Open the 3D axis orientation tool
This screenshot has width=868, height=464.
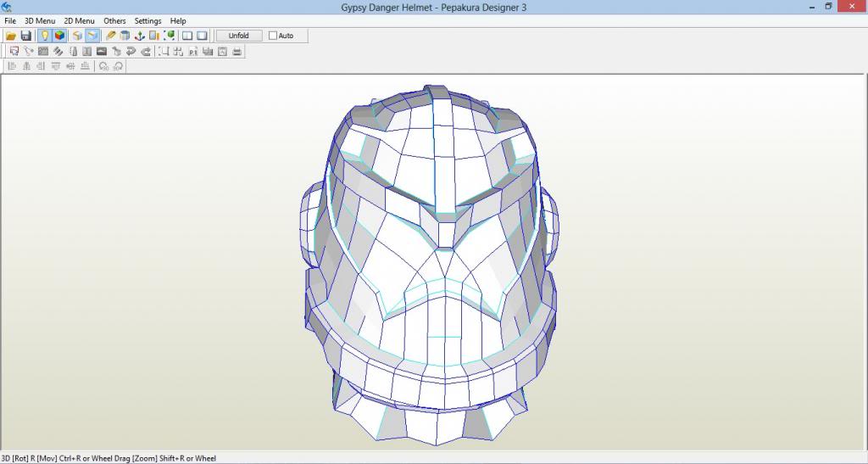coord(140,36)
